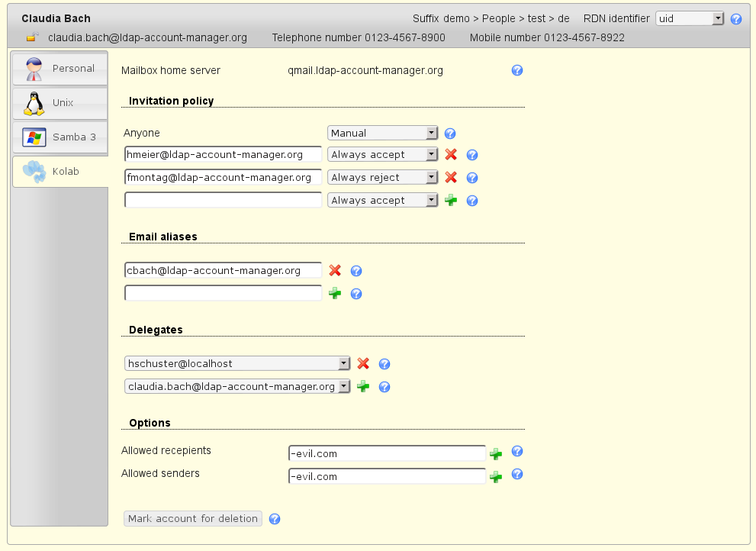Change fmontag policy Always reject dropdown
The width and height of the screenshot is (756, 551).
pyautogui.click(x=382, y=177)
